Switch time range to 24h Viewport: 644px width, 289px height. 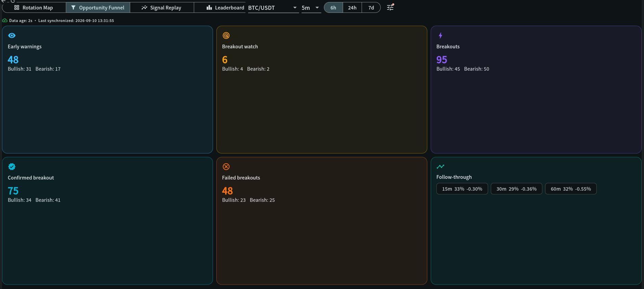click(352, 8)
